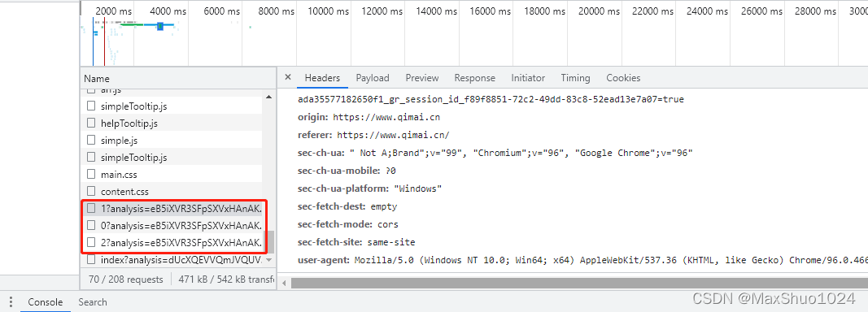Click the file icon of content.css

click(x=91, y=192)
